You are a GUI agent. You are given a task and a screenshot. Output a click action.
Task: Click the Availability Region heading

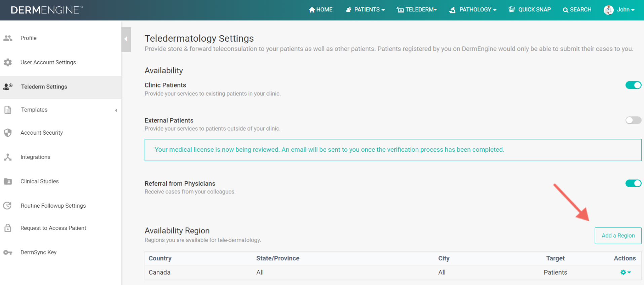click(x=177, y=230)
